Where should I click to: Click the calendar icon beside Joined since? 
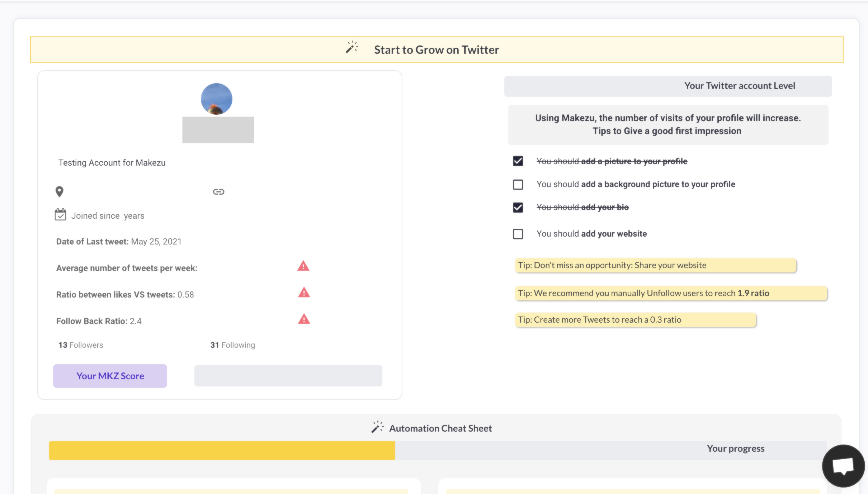[60, 215]
